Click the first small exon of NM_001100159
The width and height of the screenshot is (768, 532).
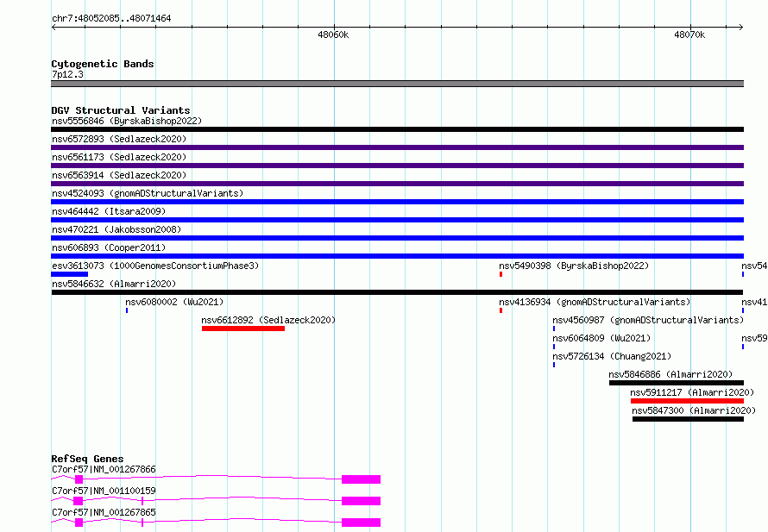pyautogui.click(x=78, y=501)
